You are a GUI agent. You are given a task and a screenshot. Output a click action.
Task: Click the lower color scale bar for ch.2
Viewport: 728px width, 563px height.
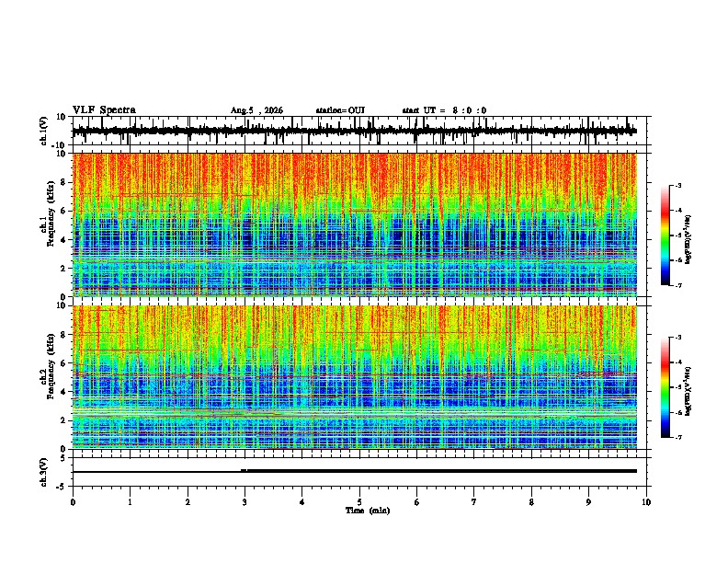tap(665, 387)
